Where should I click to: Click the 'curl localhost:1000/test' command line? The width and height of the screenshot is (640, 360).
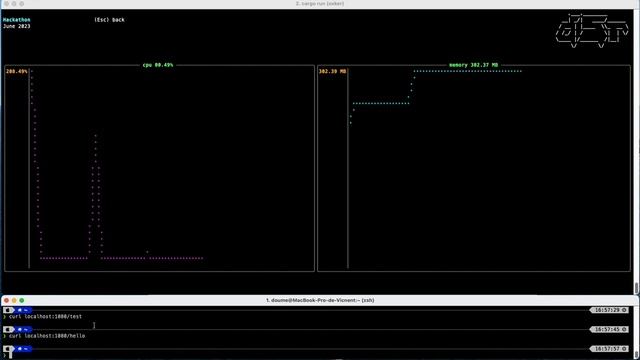45,316
